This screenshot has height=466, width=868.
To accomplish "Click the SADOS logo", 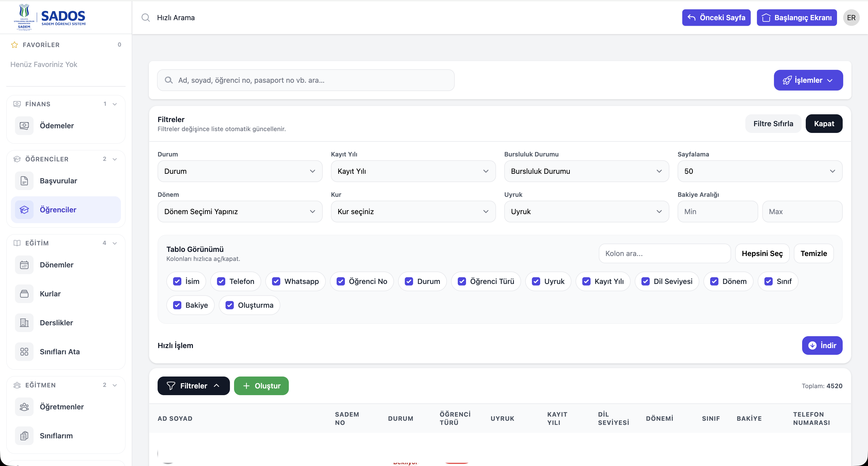I will [50, 17].
